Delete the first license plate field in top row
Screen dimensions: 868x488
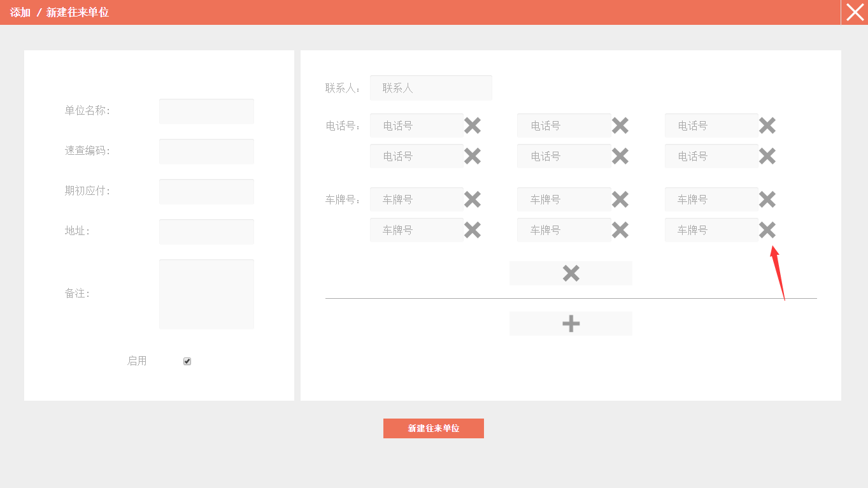click(x=472, y=199)
